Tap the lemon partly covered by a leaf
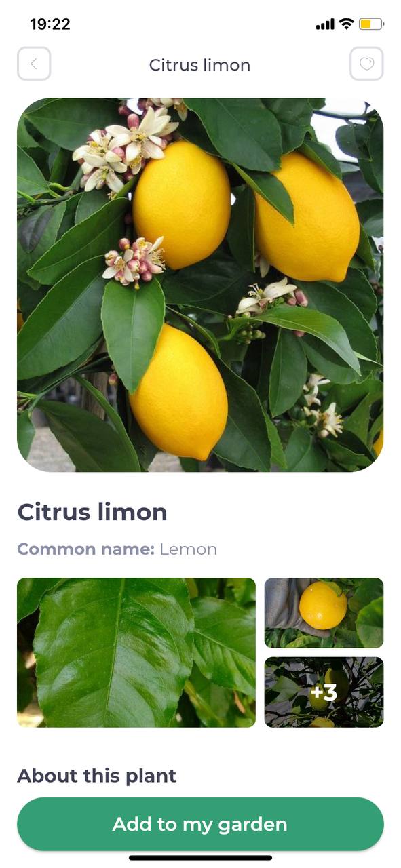Image resolution: width=401 pixels, height=868 pixels. (309, 217)
